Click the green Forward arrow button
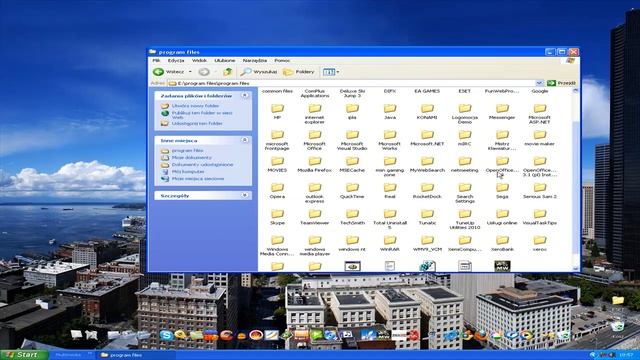Screen dimensions: 640x360 coord(204,72)
